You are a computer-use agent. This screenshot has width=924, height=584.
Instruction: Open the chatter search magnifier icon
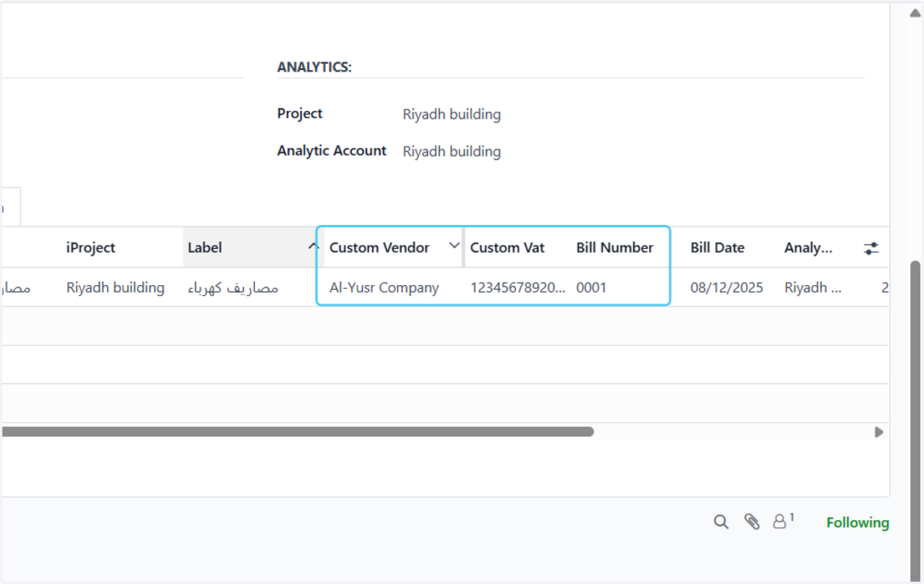coord(721,522)
